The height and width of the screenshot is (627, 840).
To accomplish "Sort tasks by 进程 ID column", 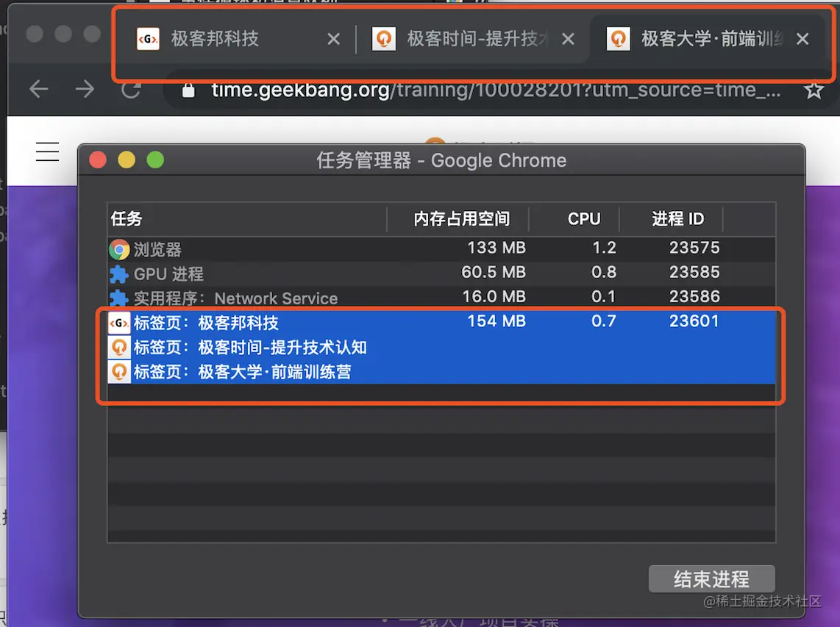I will tap(678, 218).
